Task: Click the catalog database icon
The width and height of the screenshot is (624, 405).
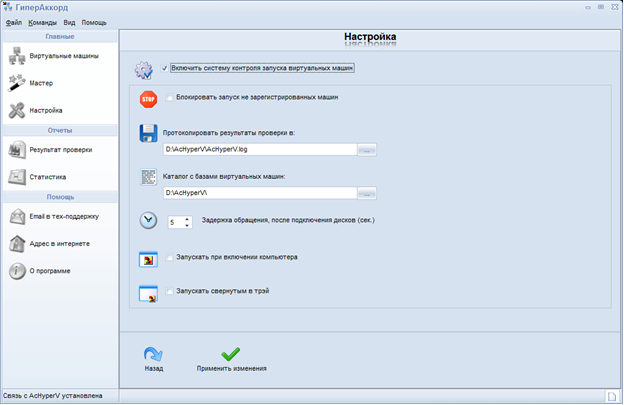Action: (x=148, y=177)
